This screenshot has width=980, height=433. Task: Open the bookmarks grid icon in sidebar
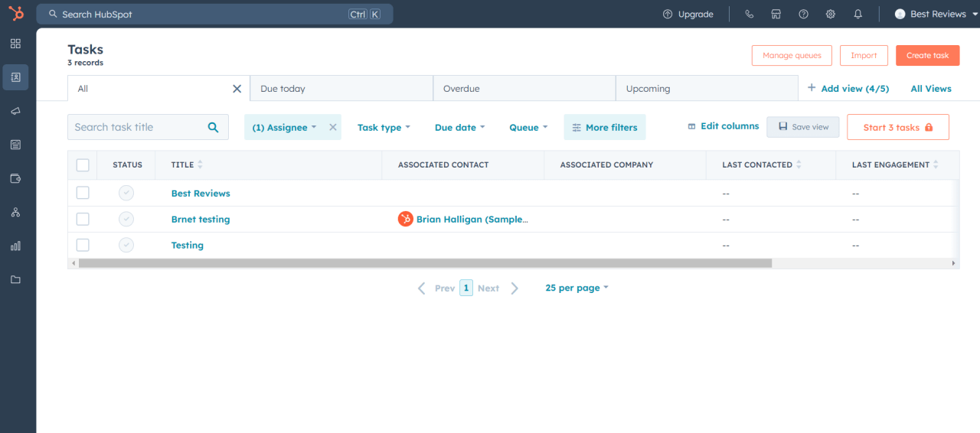15,44
